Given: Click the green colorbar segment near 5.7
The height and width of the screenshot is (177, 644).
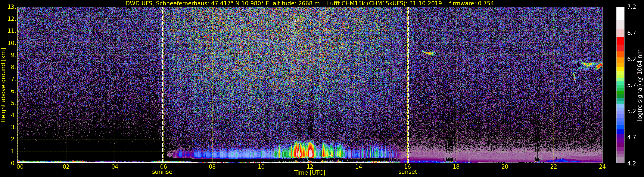Looking at the screenshot, I should coord(620,87).
